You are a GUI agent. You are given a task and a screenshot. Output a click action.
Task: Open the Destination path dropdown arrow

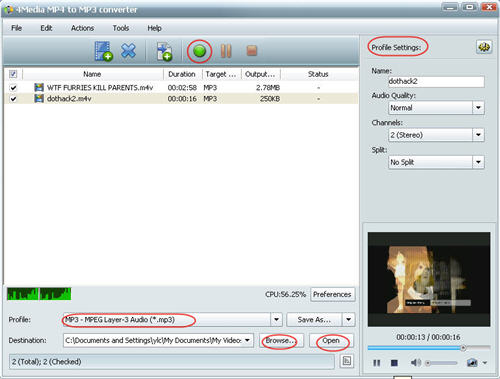[247, 340]
